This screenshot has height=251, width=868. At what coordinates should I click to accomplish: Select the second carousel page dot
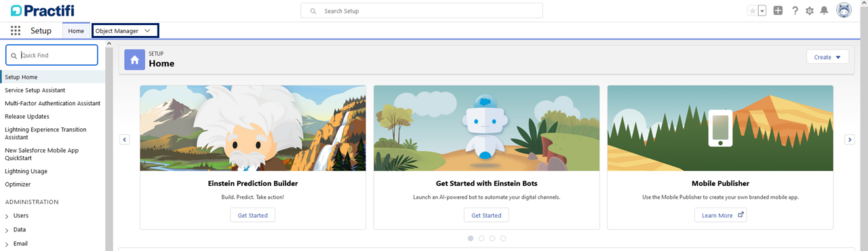[481, 238]
